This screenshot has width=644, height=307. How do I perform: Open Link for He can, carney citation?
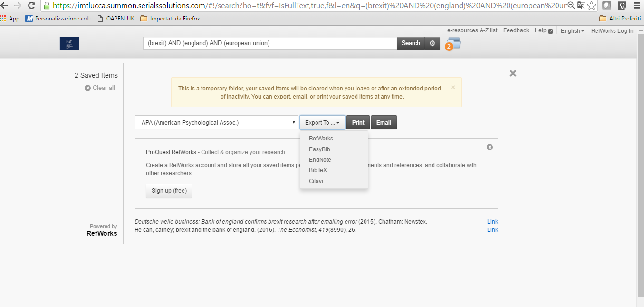tap(492, 230)
